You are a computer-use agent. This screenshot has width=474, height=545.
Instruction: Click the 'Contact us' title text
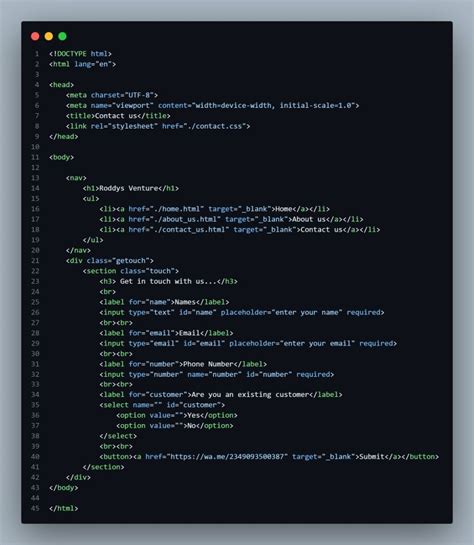116,116
